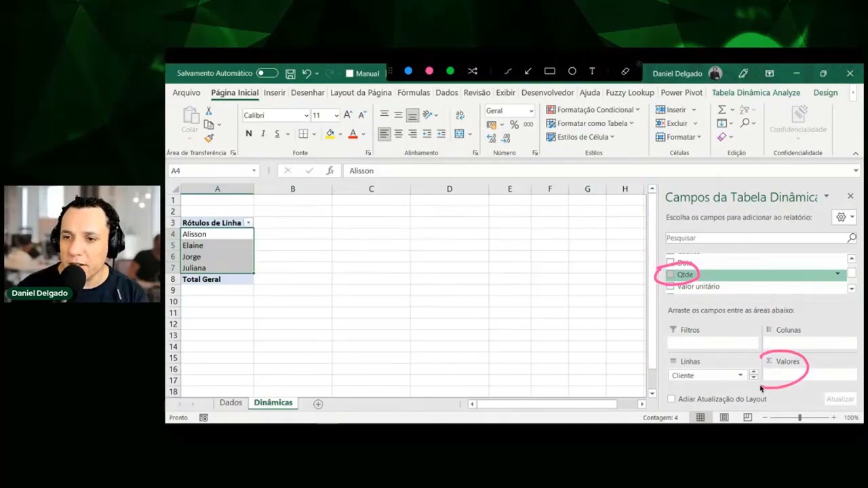Screen dimensions: 868x488
Task: Click the AutoSum sigma icon
Action: click(x=722, y=110)
